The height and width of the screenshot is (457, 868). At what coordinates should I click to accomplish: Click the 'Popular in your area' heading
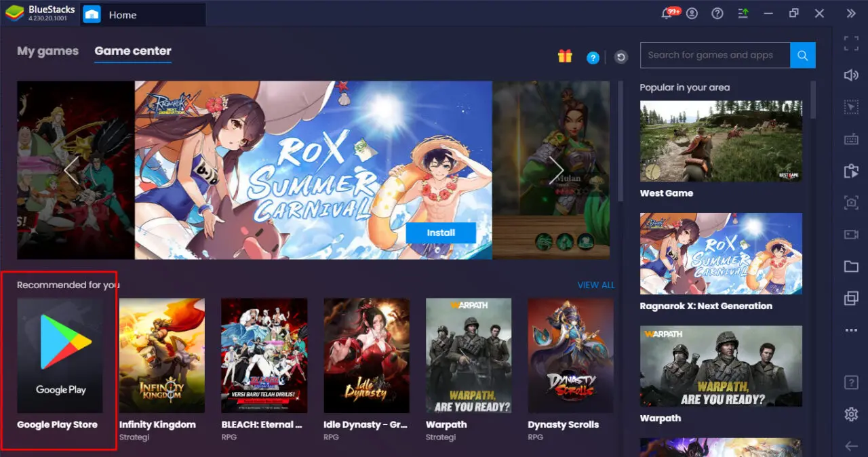685,87
